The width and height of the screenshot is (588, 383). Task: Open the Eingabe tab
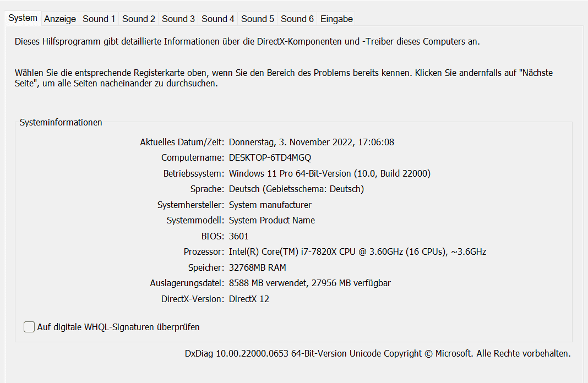click(x=336, y=19)
